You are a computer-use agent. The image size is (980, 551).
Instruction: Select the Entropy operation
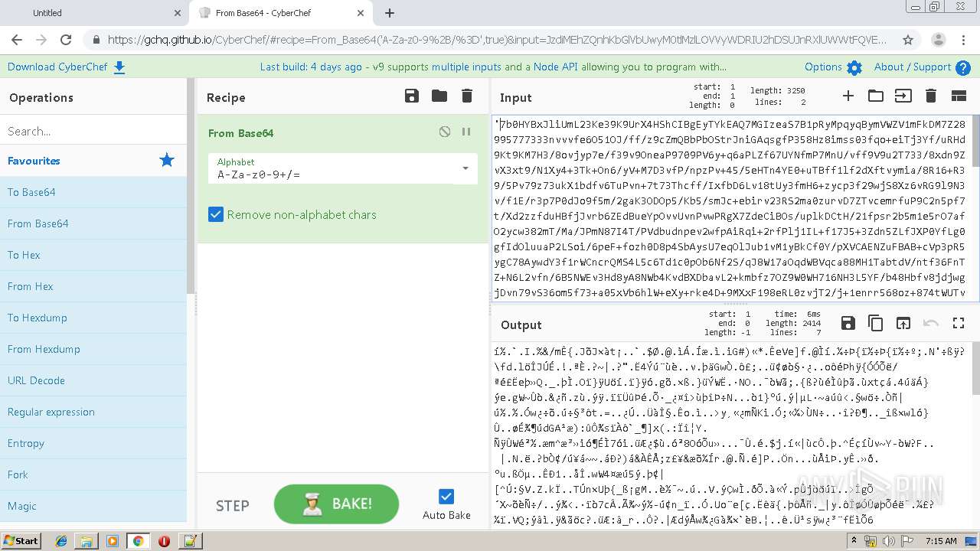pyautogui.click(x=93, y=443)
